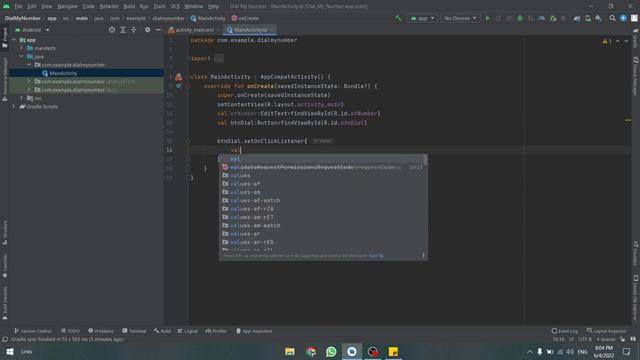Open the app run configuration dropdown

click(422, 18)
